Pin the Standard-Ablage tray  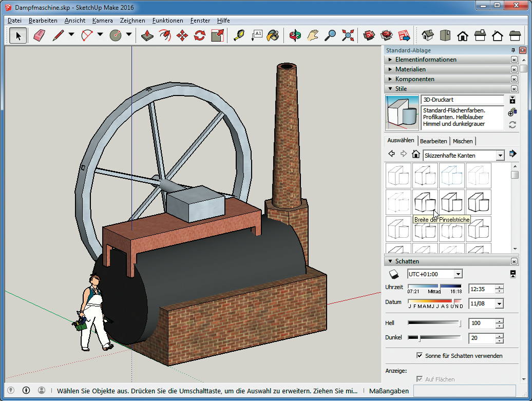coord(513,50)
